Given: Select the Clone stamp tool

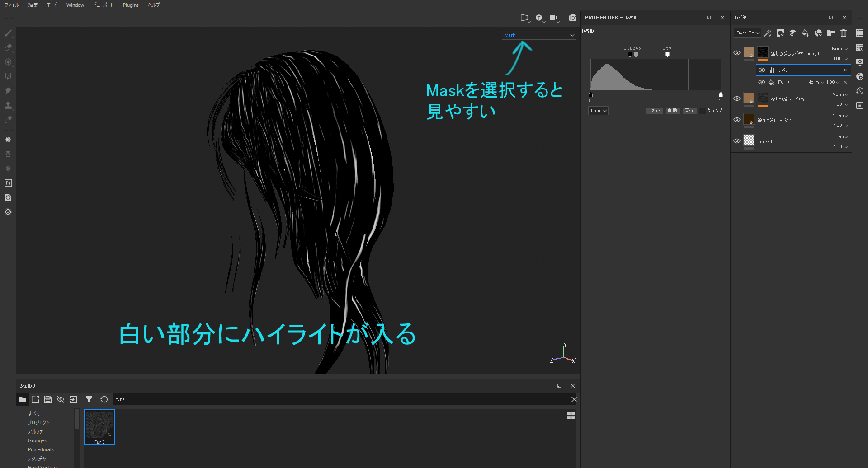Looking at the screenshot, I should [8, 106].
